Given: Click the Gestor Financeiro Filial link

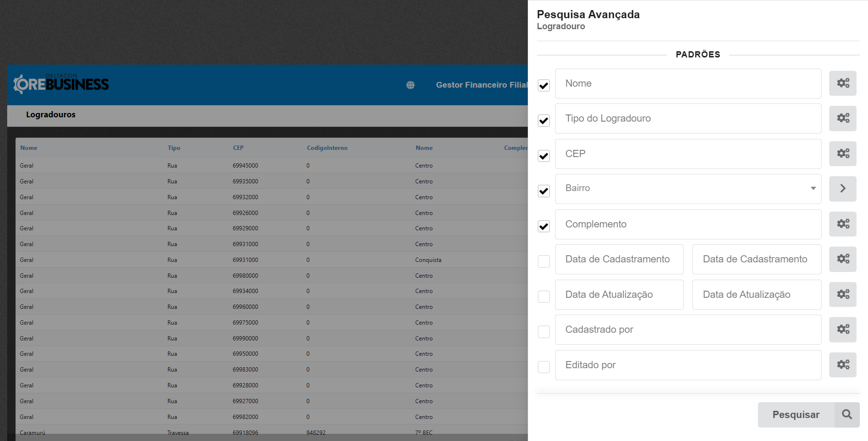Looking at the screenshot, I should (481, 85).
